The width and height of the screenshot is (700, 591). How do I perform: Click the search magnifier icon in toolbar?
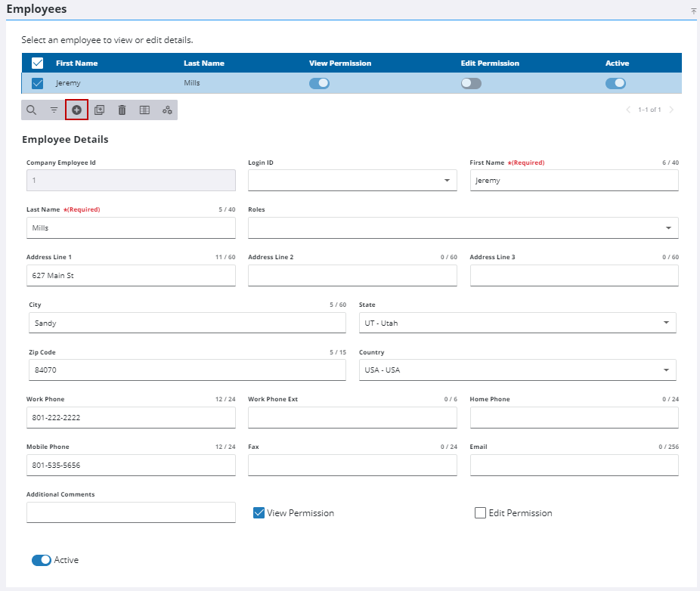pyautogui.click(x=31, y=110)
